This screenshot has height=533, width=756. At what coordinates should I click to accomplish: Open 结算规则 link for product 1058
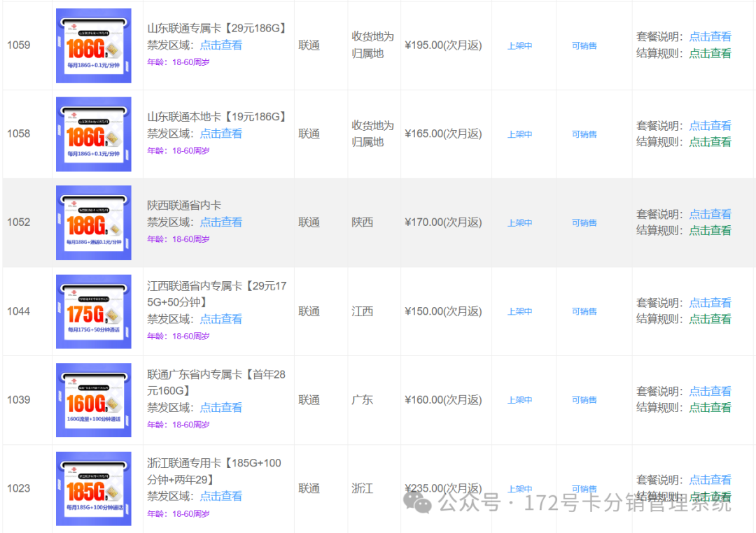710,142
